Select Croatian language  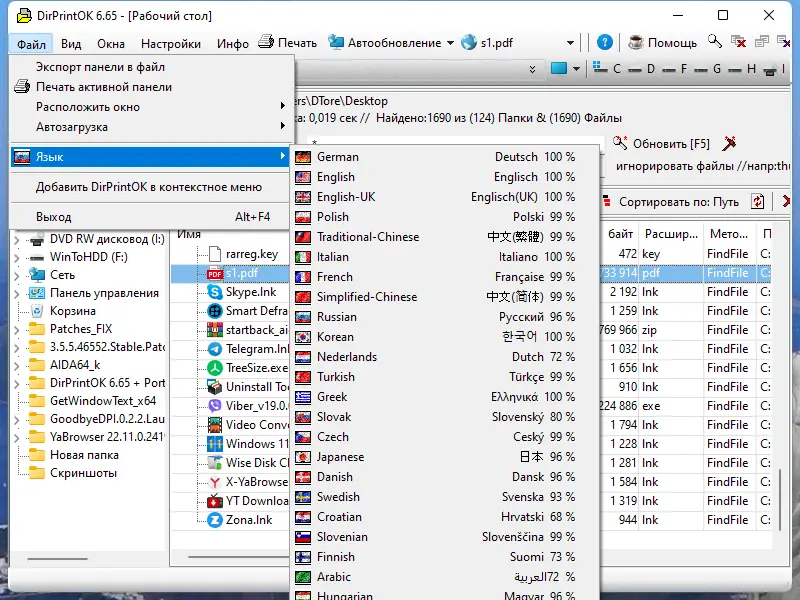point(444,517)
